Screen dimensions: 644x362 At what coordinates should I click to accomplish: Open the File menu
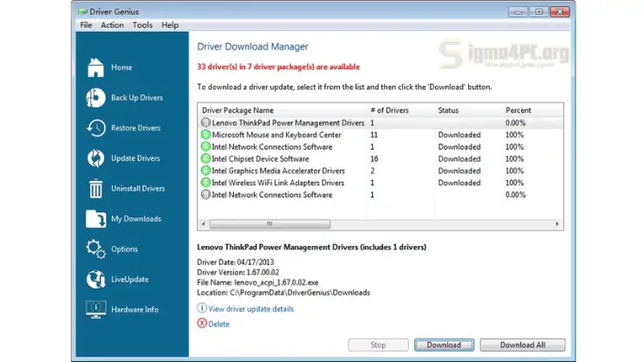coord(86,25)
